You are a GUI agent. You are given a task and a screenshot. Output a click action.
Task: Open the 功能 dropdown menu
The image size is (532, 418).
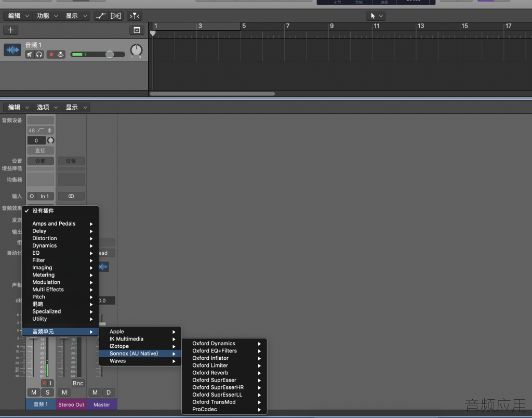47,16
